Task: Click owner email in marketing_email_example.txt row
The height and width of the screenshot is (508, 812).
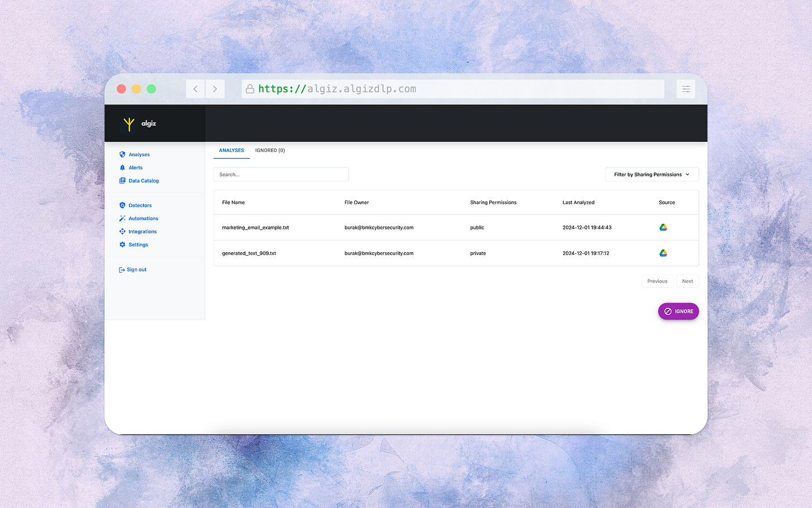Action: coord(379,228)
